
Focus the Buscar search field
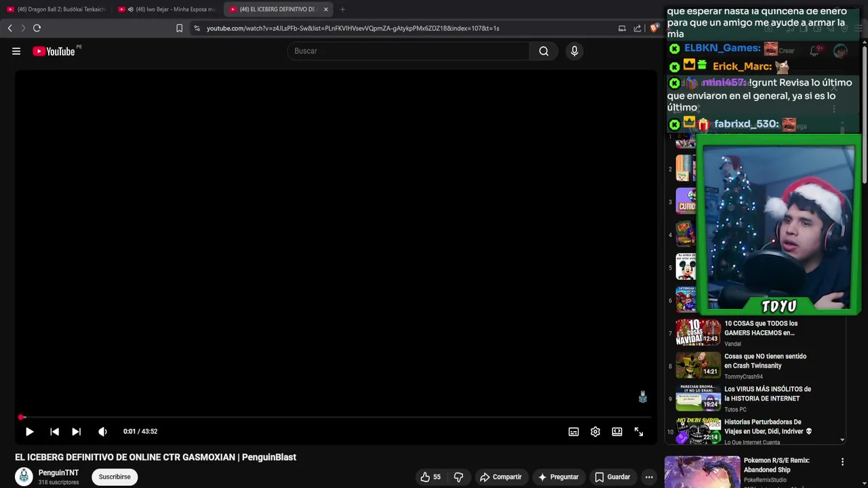click(408, 51)
